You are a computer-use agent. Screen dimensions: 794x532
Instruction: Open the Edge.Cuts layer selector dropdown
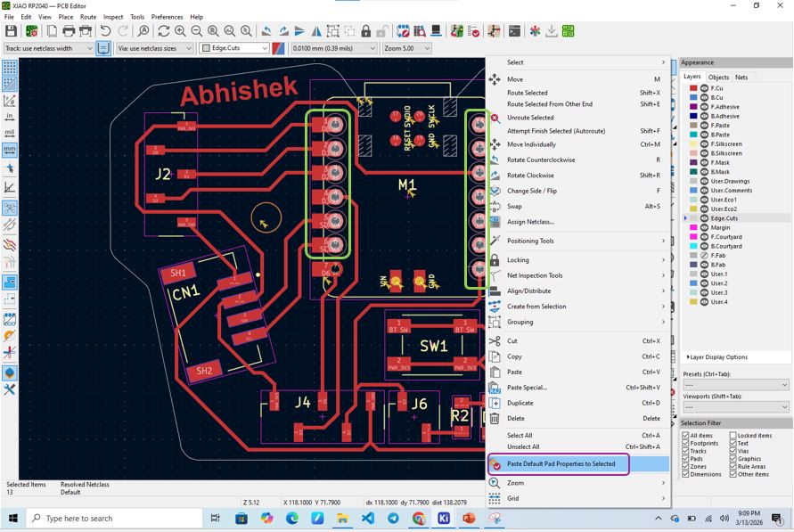[x=234, y=48]
